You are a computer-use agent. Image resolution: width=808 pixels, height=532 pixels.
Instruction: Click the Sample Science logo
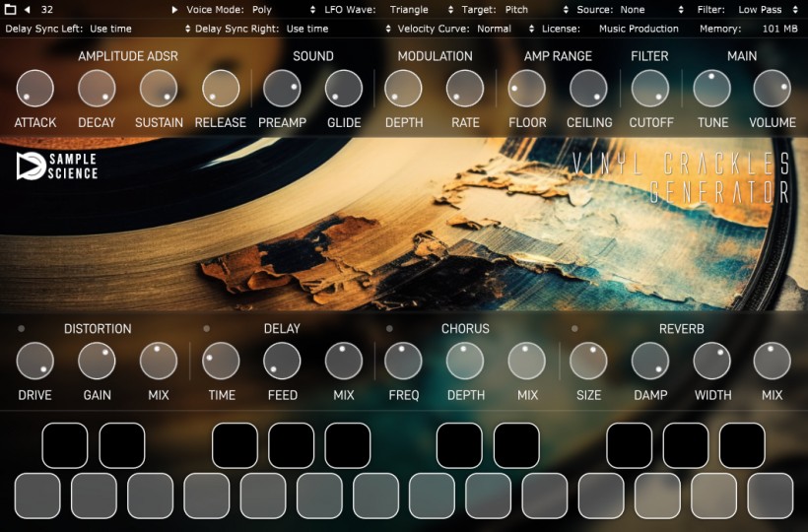coord(58,166)
